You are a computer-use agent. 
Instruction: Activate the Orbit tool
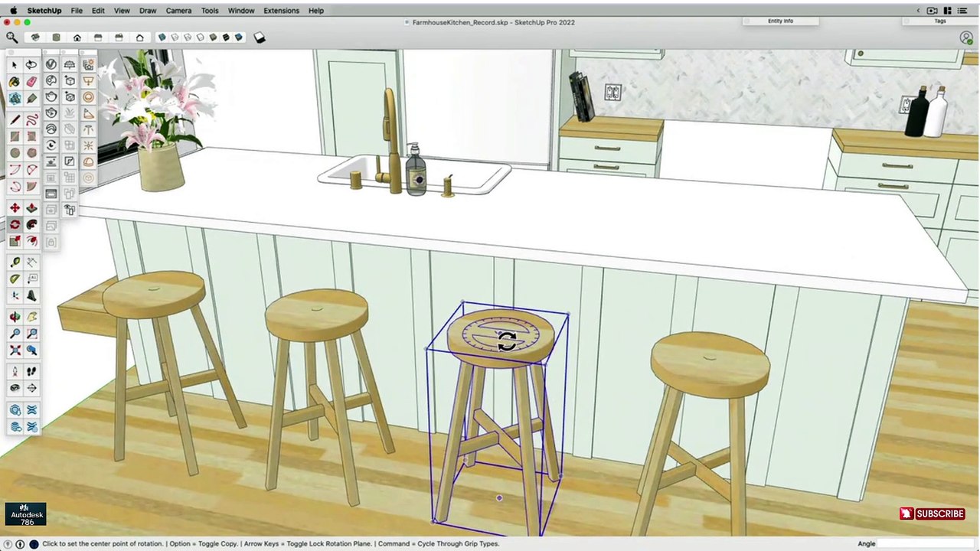(15, 317)
